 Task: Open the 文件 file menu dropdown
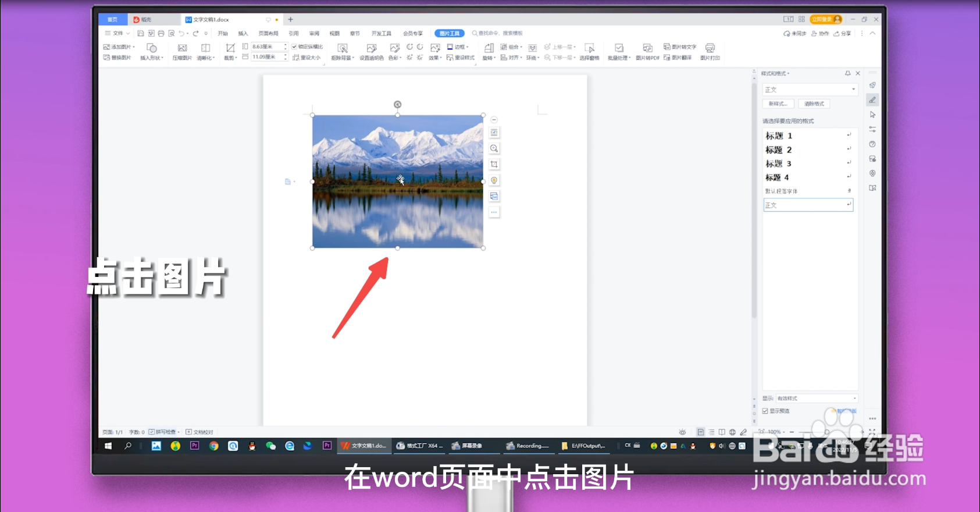coord(117,33)
